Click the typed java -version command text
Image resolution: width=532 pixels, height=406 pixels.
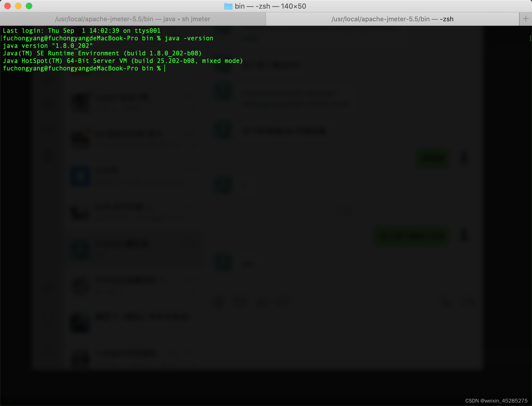[x=189, y=38]
